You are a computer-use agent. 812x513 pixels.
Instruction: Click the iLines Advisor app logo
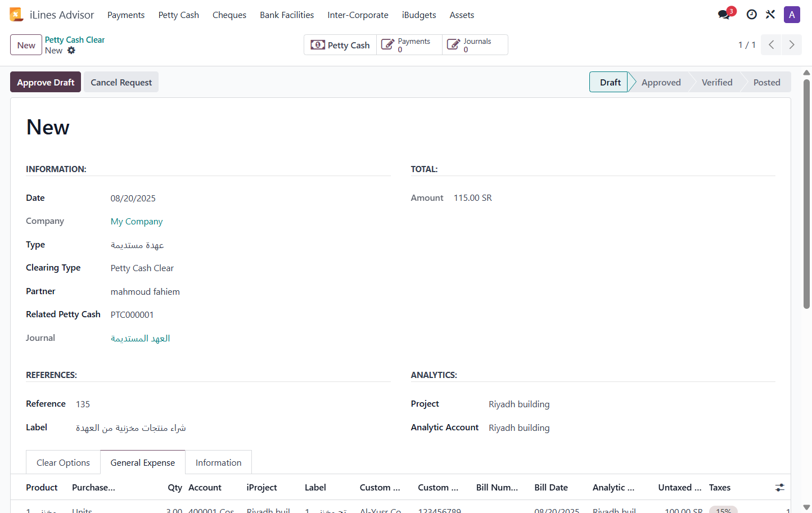16,15
